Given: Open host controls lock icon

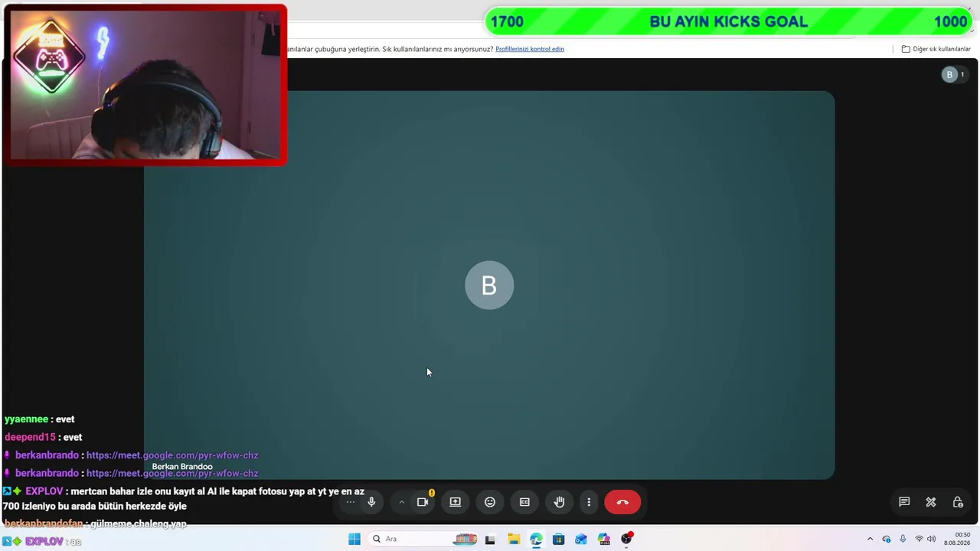Looking at the screenshot, I should click(958, 502).
